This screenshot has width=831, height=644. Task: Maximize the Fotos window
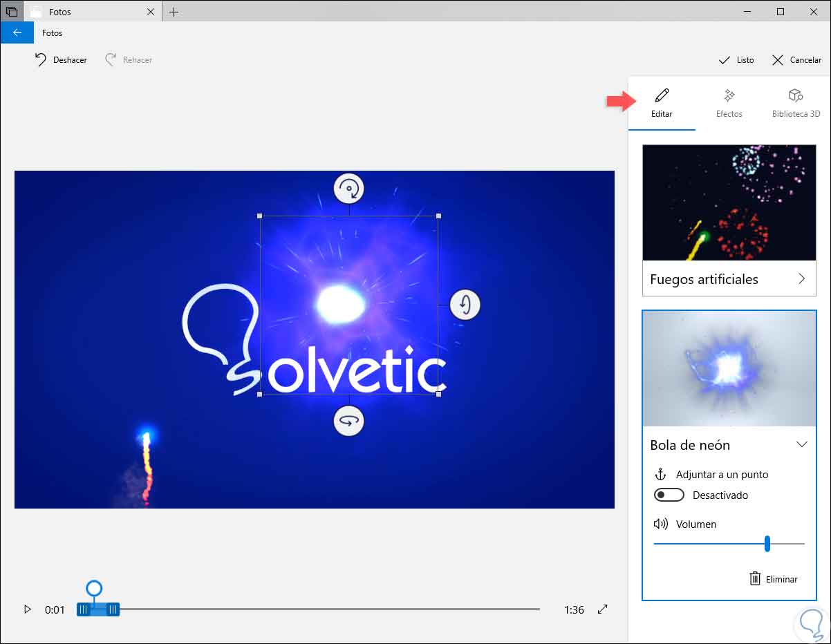click(781, 12)
